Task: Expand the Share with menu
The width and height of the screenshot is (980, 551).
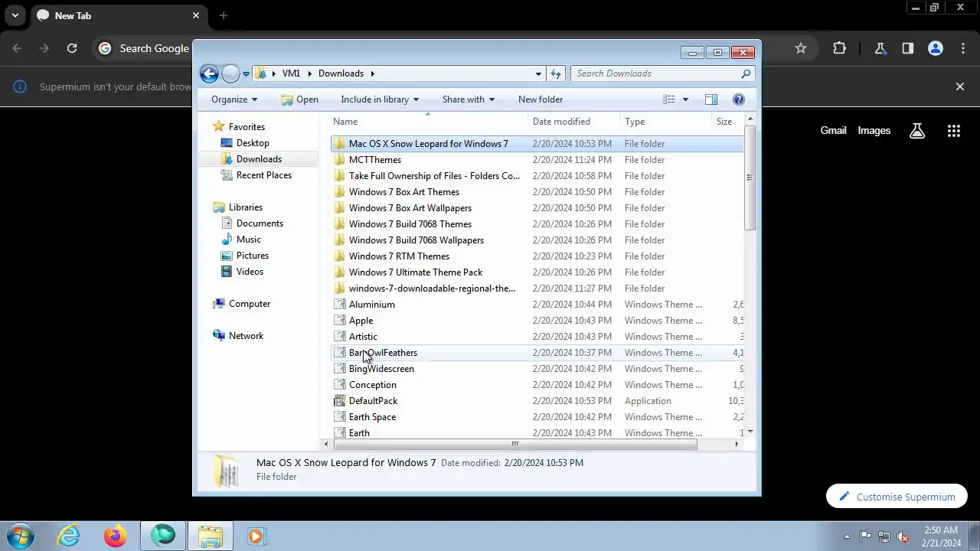Action: (469, 99)
